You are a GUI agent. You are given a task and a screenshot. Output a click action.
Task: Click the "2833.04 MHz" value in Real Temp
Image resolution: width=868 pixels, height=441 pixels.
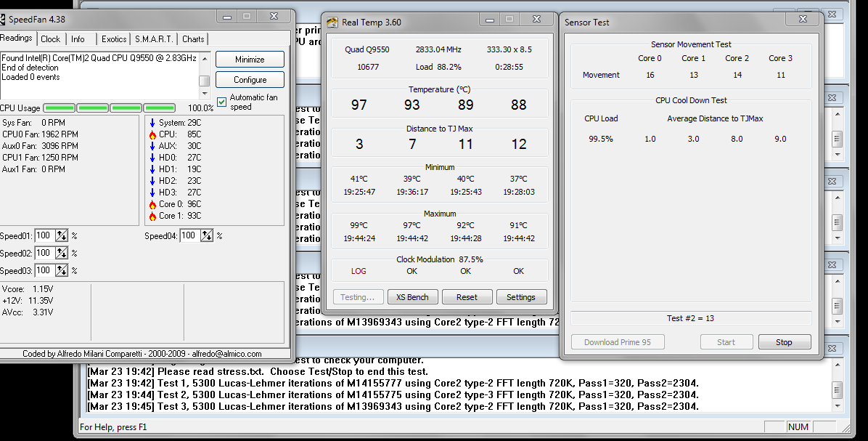tap(438, 49)
